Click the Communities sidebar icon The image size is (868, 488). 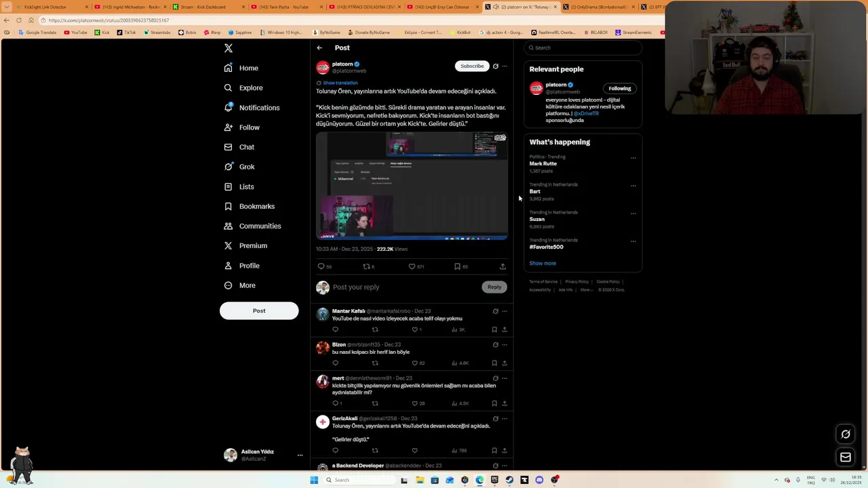pyautogui.click(x=228, y=226)
